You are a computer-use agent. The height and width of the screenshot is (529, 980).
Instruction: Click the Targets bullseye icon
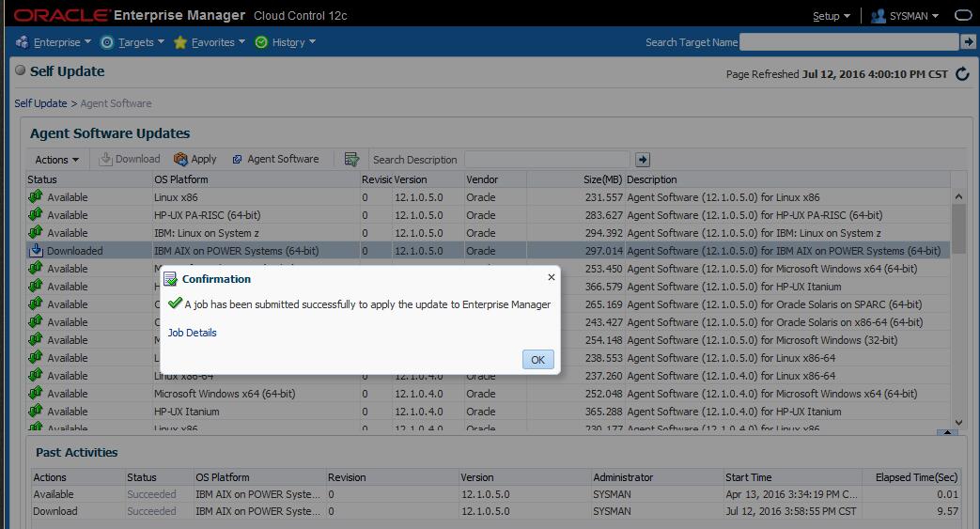[107, 42]
